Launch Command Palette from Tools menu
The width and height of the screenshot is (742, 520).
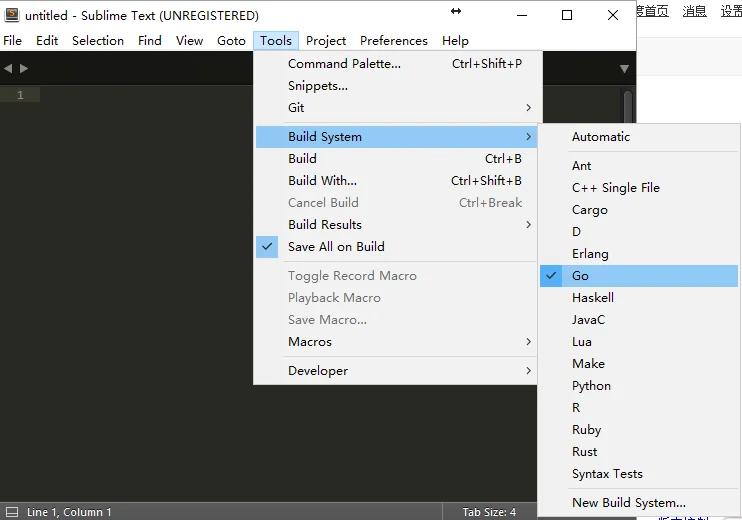tap(397, 63)
